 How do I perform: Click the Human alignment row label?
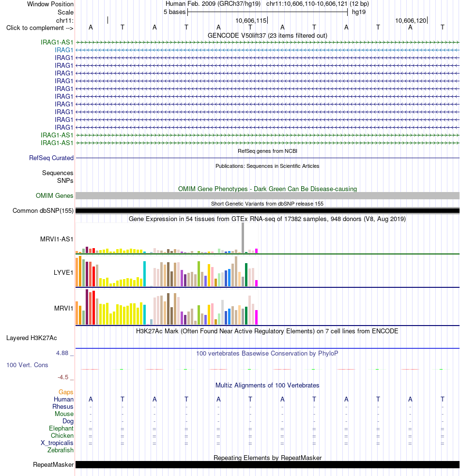click(x=63, y=400)
